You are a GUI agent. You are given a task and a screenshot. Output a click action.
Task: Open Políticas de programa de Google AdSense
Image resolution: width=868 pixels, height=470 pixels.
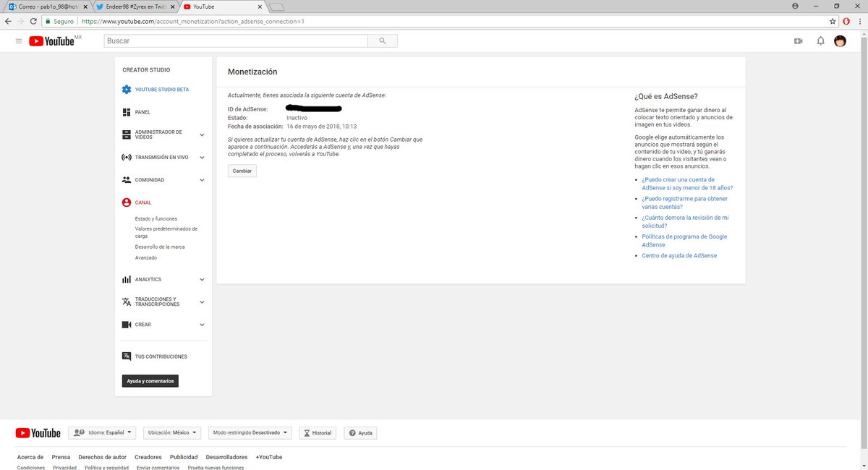[684, 241]
